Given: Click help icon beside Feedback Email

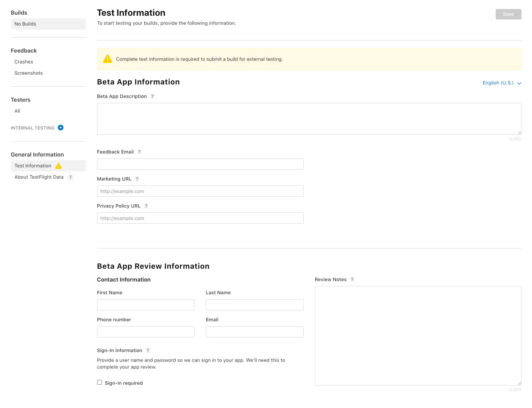Looking at the screenshot, I should (139, 152).
